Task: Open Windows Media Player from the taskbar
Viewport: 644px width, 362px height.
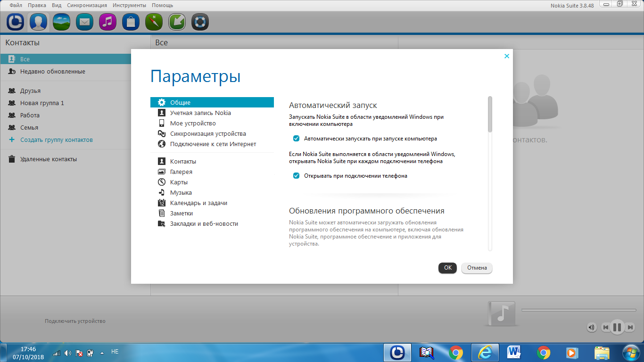Action: 572,352
